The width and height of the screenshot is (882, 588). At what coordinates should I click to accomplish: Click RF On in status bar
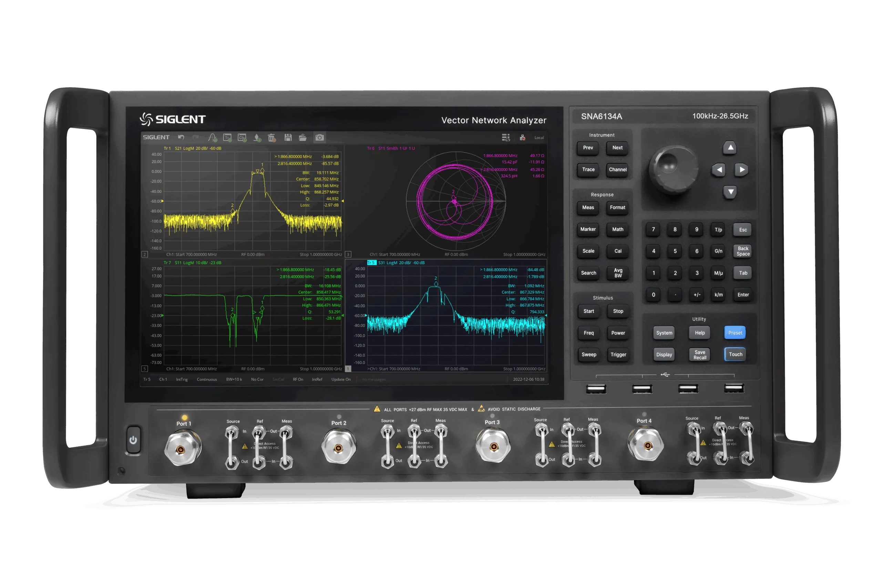(x=298, y=380)
